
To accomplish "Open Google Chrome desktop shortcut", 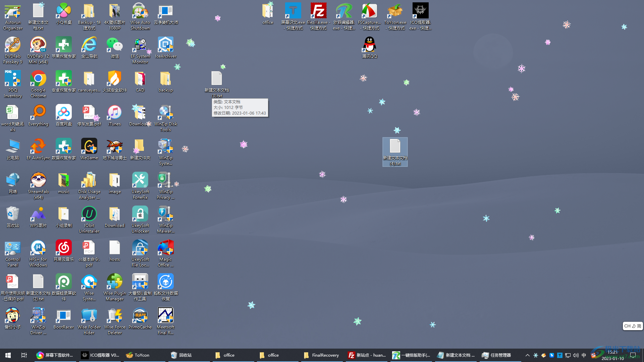I will point(38,84).
